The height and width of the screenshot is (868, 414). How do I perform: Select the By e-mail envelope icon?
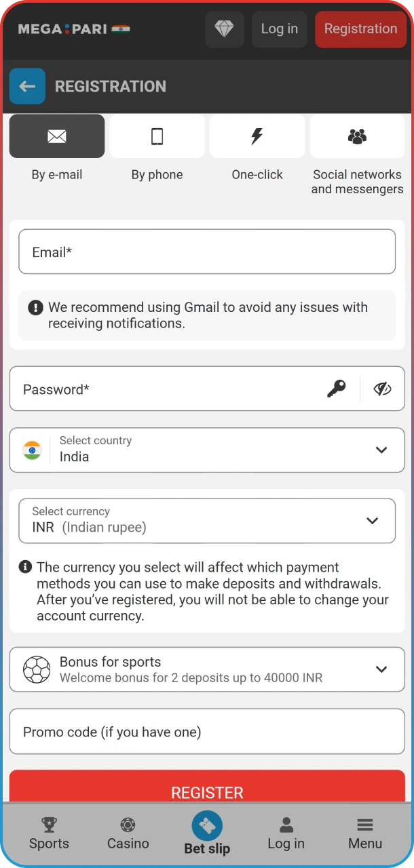(x=57, y=136)
